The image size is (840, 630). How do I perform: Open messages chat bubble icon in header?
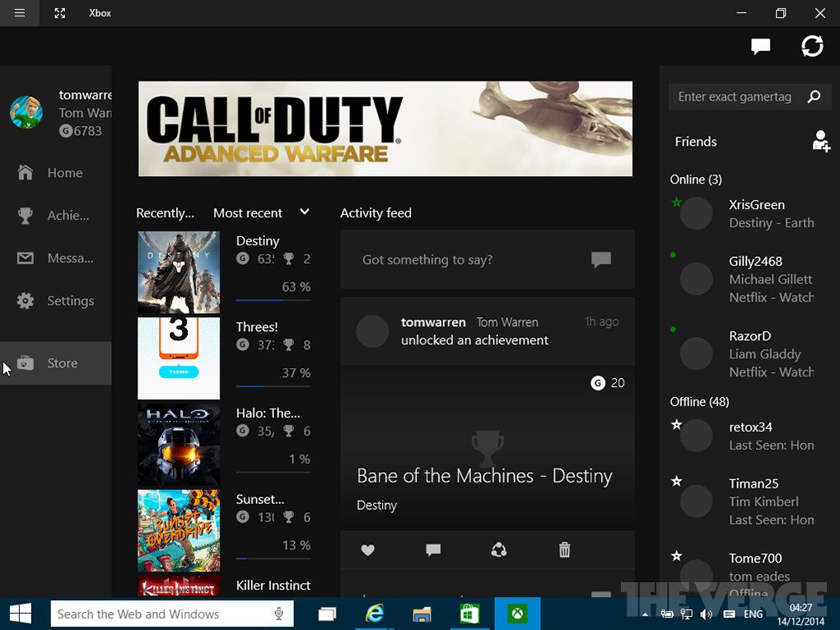coord(760,46)
